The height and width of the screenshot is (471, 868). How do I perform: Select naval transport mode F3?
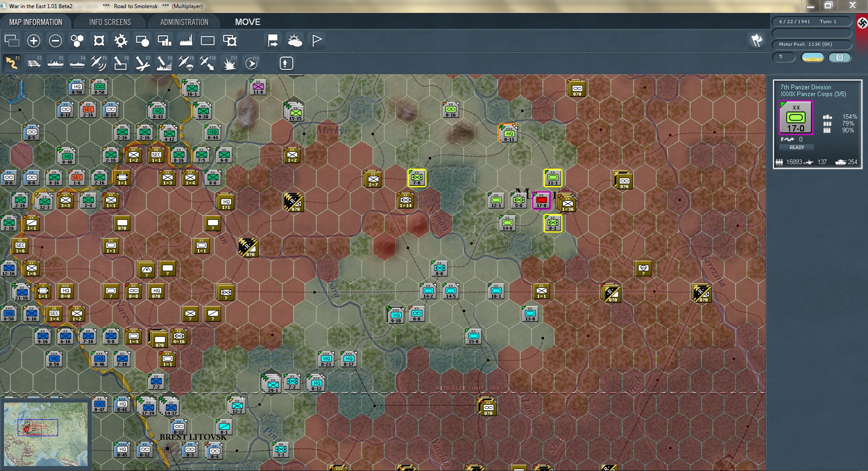(55, 63)
